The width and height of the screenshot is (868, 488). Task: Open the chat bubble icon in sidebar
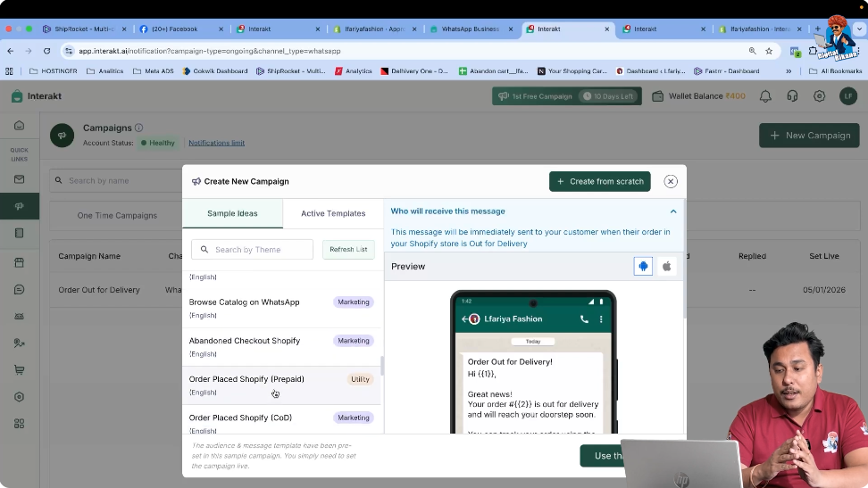pyautogui.click(x=20, y=289)
